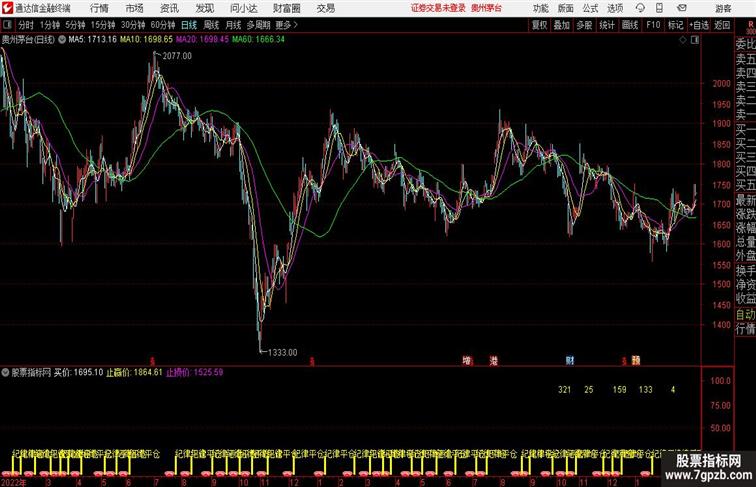Open the 选项 menu
The height and width of the screenshot is (487, 756).
click(x=615, y=8)
